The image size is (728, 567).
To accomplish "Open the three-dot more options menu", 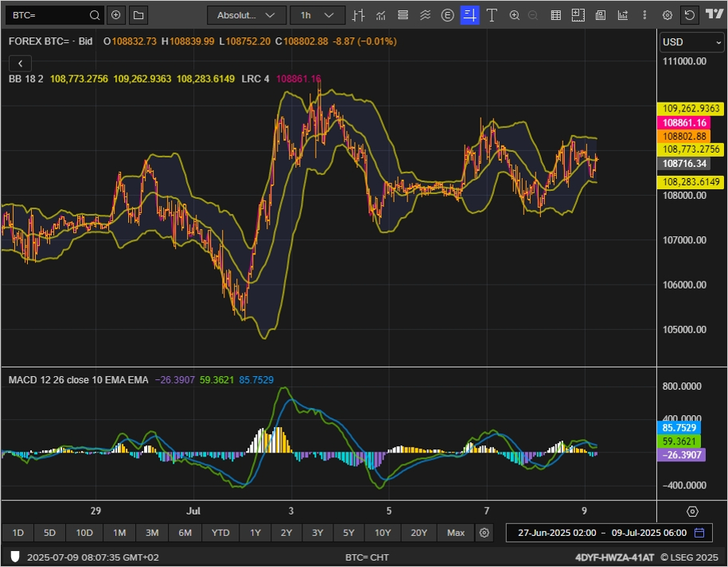I will (x=644, y=15).
